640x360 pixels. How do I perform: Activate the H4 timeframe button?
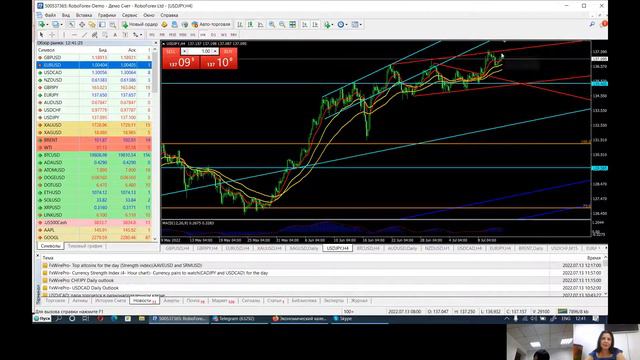click(x=203, y=35)
